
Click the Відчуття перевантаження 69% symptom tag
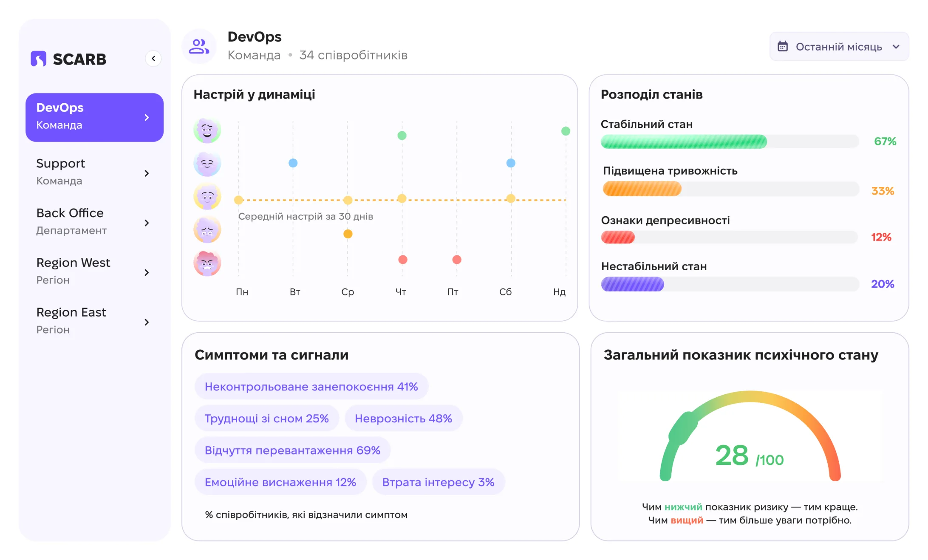[292, 450]
